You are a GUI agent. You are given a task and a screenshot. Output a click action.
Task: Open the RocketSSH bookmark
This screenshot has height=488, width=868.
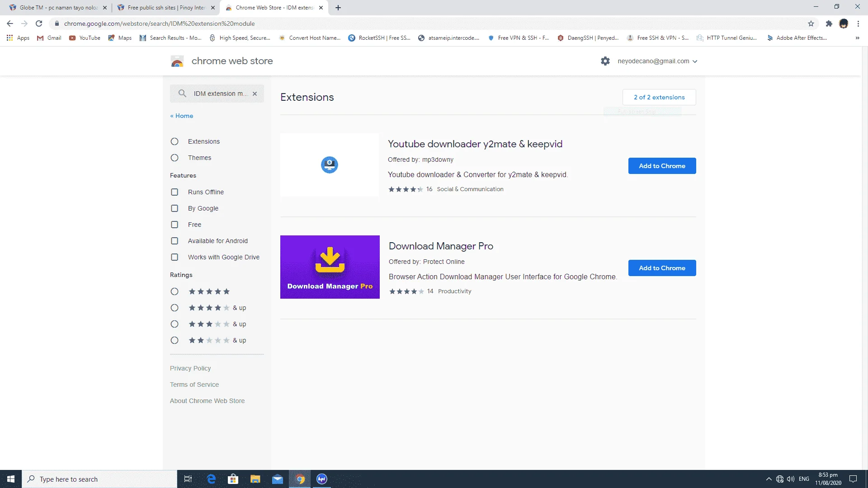point(379,38)
